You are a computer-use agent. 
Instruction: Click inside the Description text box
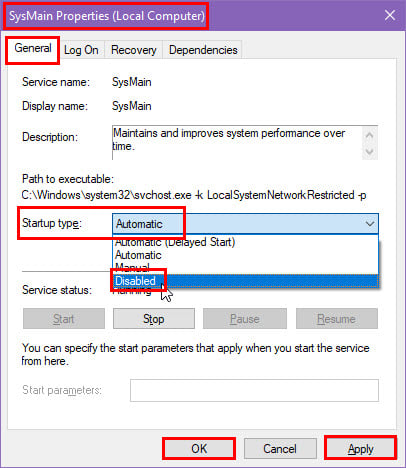[x=237, y=143]
